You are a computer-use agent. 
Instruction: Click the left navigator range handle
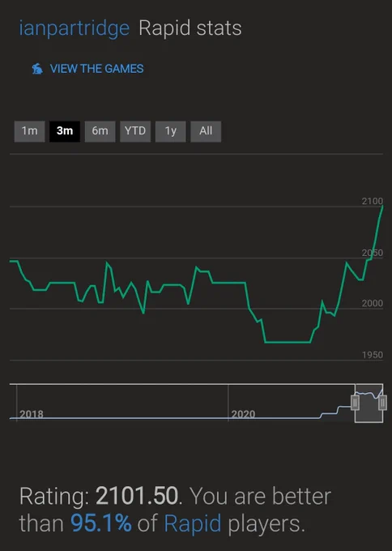click(355, 403)
